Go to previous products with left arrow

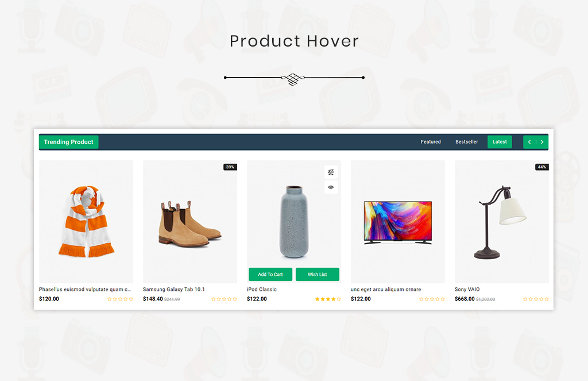tap(529, 142)
